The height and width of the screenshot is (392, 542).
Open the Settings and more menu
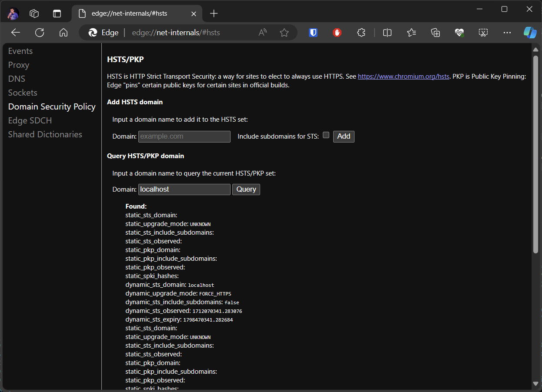[x=507, y=32]
